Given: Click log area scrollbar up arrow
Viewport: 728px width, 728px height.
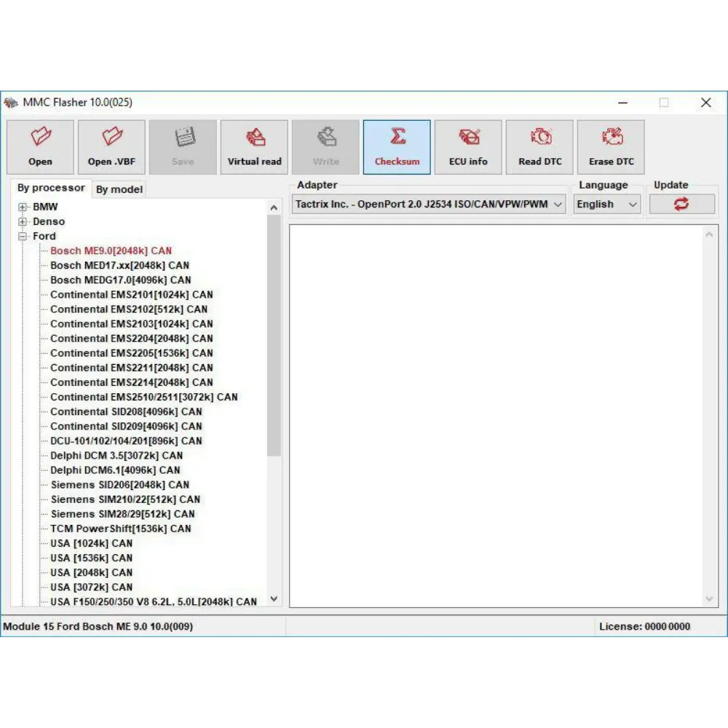Looking at the screenshot, I should click(709, 234).
